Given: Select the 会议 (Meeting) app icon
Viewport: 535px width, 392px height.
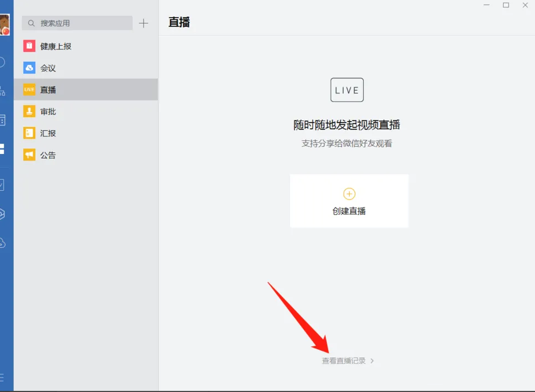Looking at the screenshot, I should click(29, 68).
